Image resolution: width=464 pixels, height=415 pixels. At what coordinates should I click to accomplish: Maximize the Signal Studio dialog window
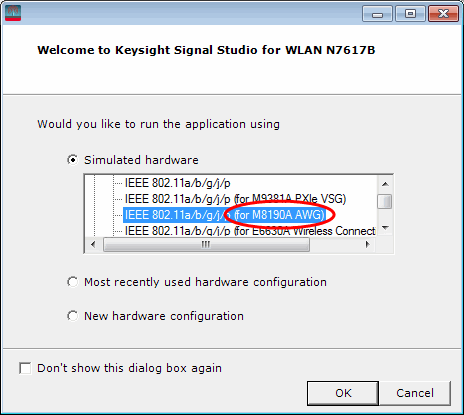pos(410,14)
